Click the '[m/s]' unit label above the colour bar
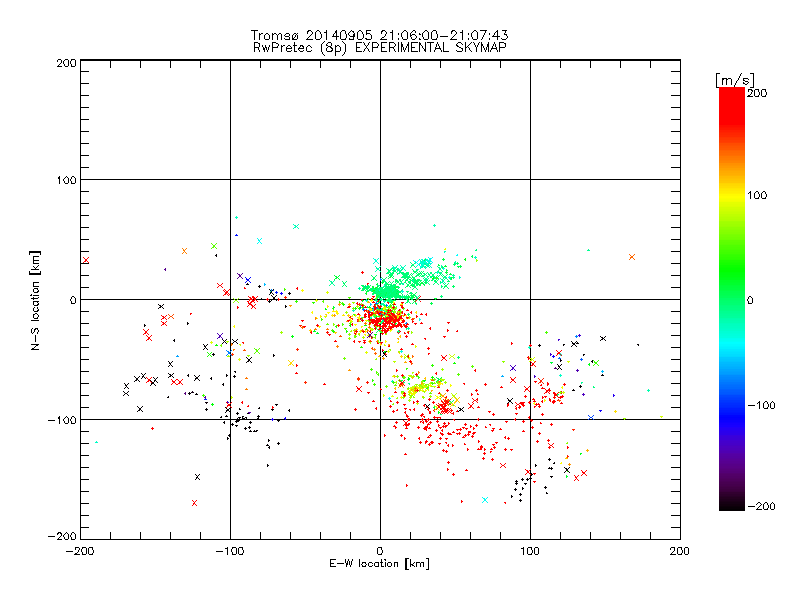 [x=735, y=80]
